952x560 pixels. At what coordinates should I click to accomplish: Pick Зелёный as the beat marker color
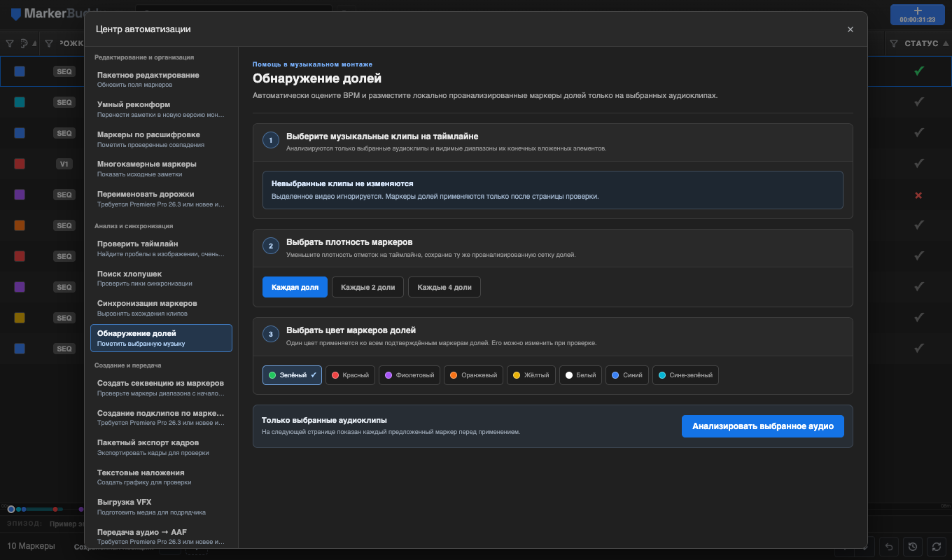coord(292,375)
